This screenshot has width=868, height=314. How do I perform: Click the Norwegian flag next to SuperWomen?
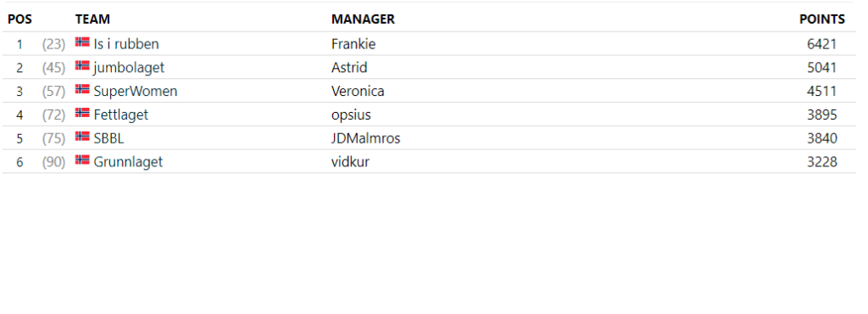pyautogui.click(x=82, y=89)
